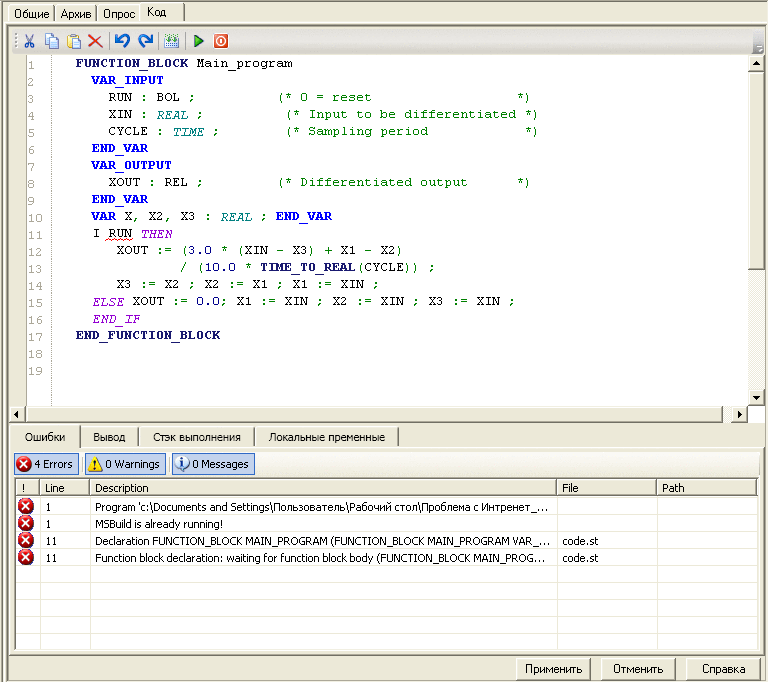Sort error list by Line column
The width and height of the screenshot is (769, 683).
tap(65, 488)
